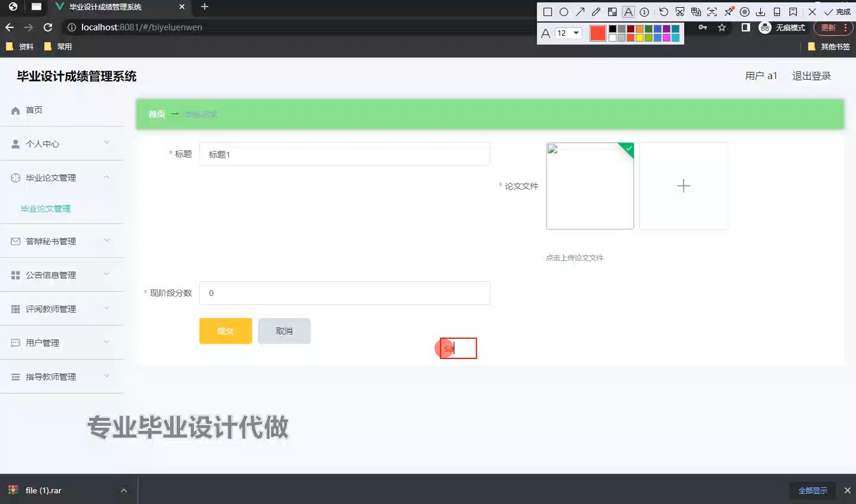The image size is (856, 504).
Task: Click the scissors icon in screenshot toolbar
Action: 680,12
